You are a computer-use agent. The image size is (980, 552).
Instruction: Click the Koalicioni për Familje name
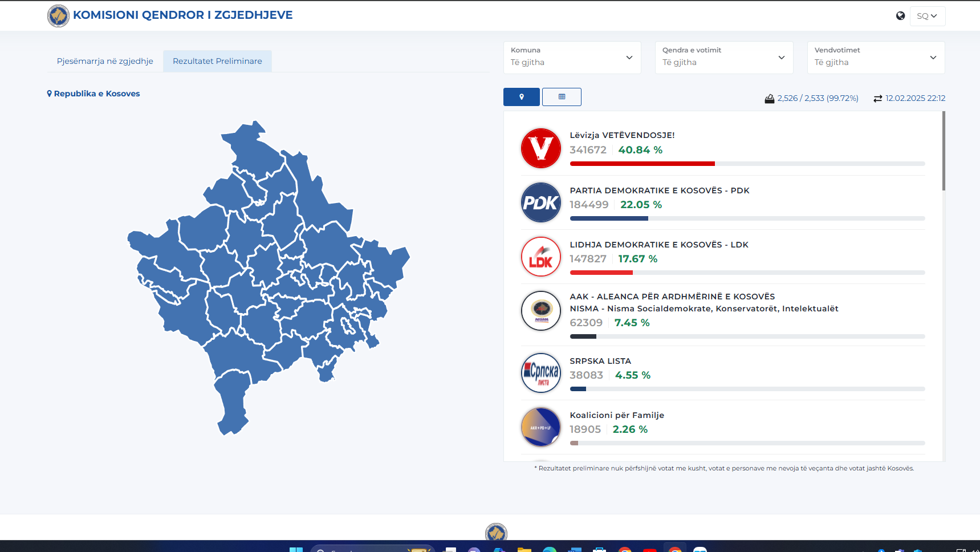pos(617,415)
